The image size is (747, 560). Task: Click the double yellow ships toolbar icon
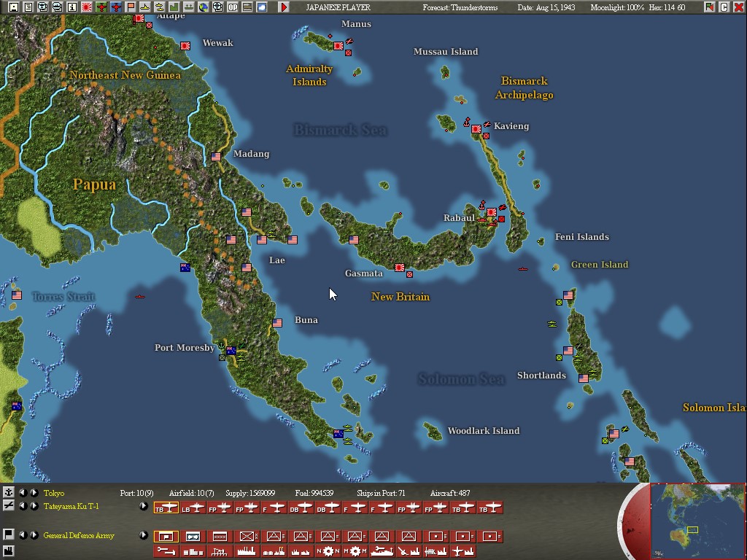click(x=160, y=7)
